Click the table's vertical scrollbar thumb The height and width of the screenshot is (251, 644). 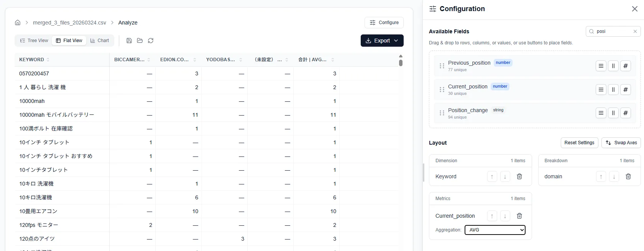[401, 63]
